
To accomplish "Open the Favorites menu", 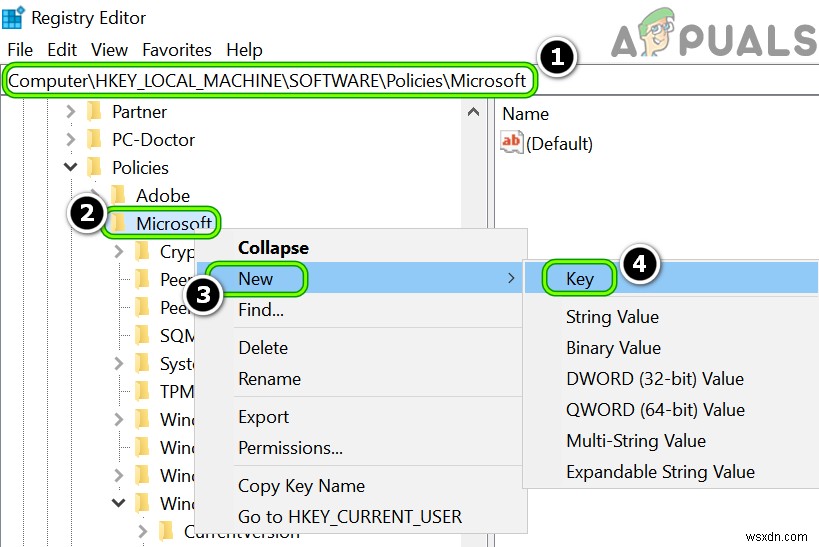I will pyautogui.click(x=177, y=50).
